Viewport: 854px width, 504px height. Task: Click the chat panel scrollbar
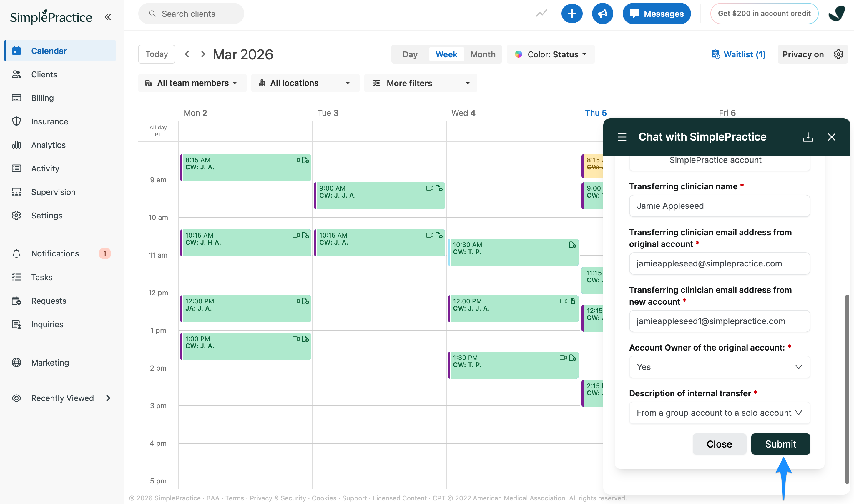847,389
